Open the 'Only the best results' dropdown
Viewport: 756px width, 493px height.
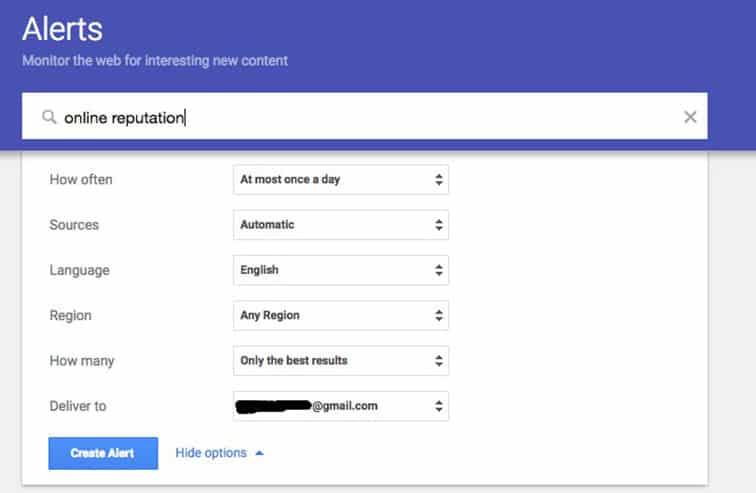tap(340, 360)
